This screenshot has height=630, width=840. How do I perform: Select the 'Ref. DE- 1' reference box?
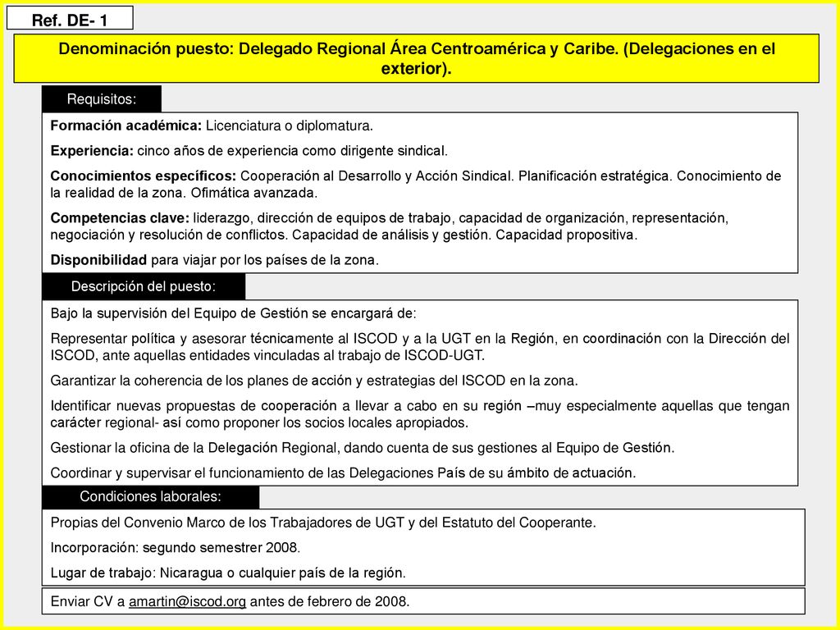tap(70, 18)
